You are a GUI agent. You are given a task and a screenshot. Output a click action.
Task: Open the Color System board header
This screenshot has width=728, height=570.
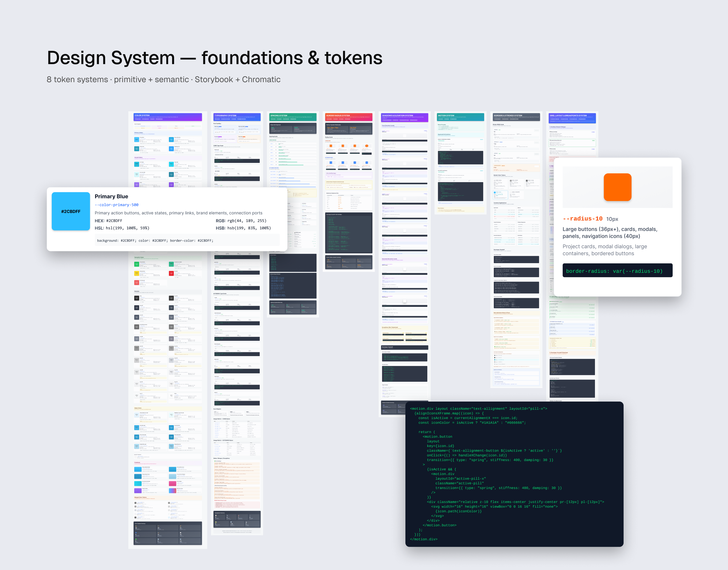tap(168, 117)
